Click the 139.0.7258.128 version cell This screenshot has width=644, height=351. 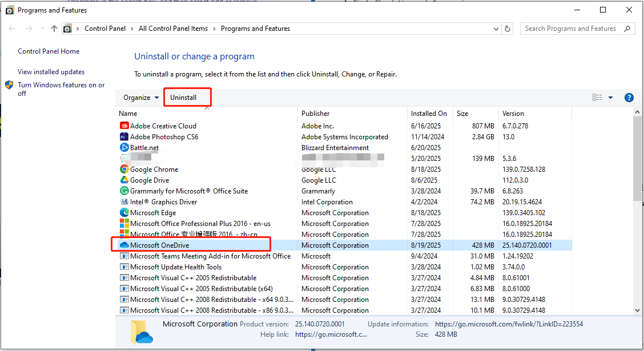click(524, 169)
